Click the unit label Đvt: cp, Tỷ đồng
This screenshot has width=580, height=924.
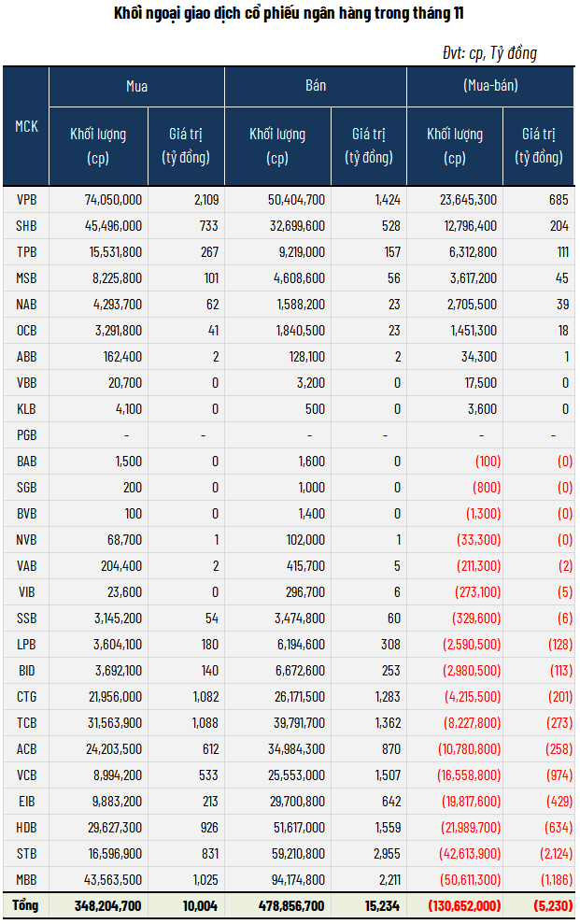tap(489, 52)
